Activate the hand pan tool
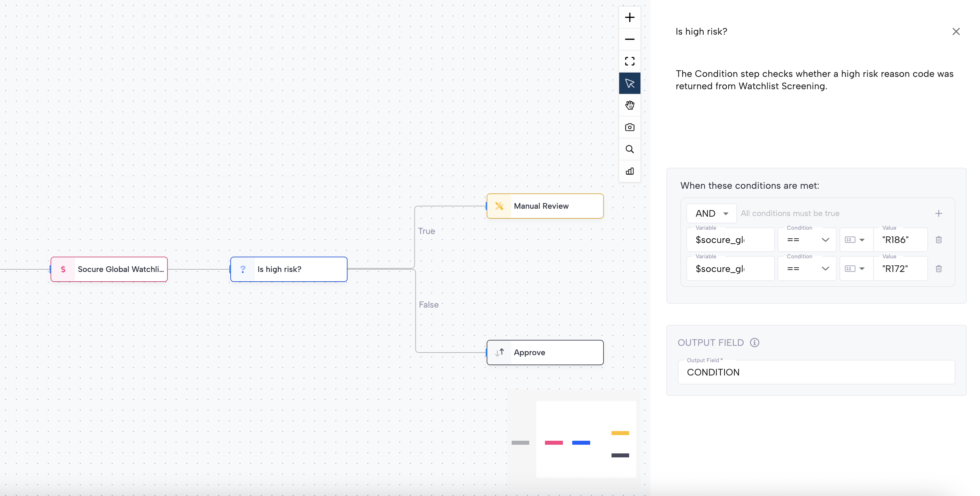 629,105
